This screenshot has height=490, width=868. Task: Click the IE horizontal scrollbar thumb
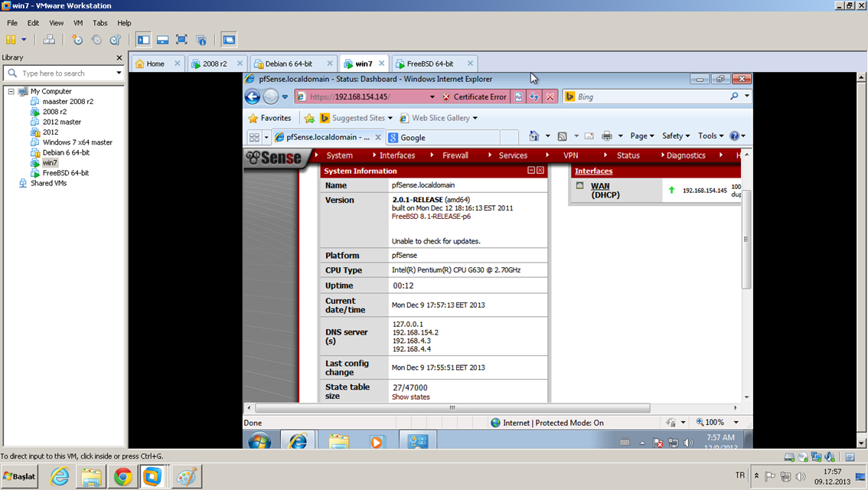452,408
